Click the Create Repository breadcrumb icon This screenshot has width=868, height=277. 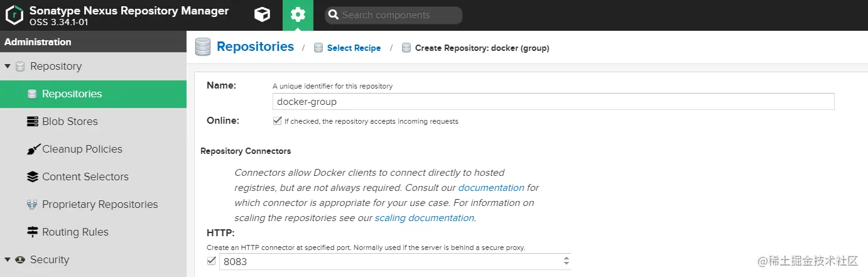click(406, 48)
